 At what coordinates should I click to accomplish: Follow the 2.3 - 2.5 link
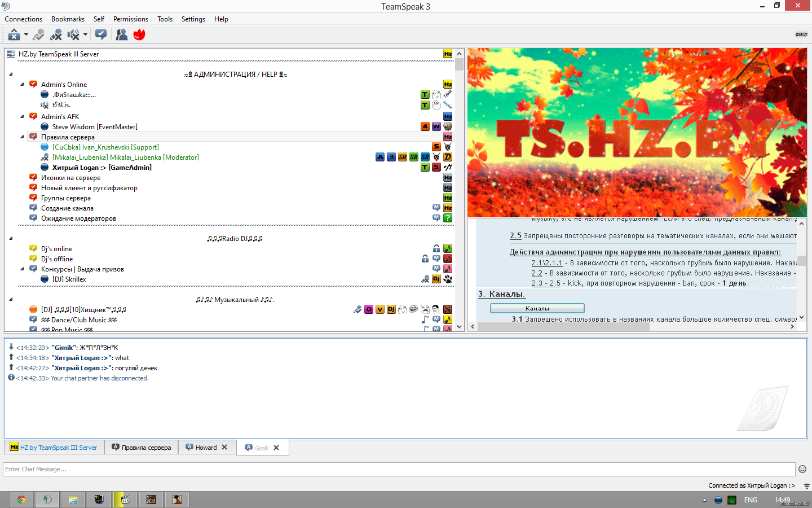tap(546, 283)
